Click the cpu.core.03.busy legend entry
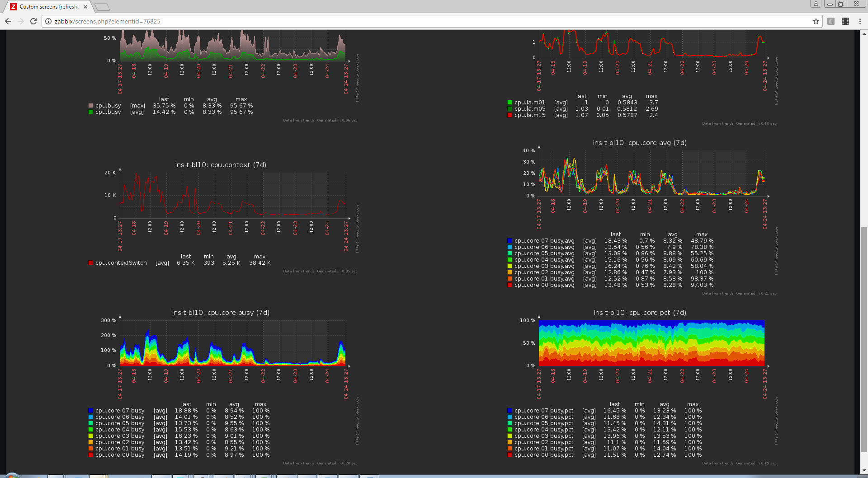868x478 pixels. pos(120,436)
